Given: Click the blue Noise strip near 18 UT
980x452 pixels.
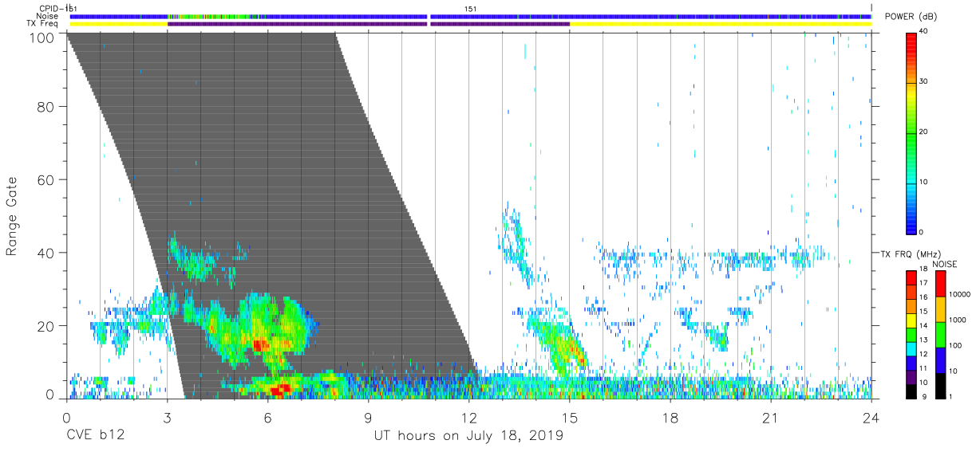Looking at the screenshot, I should 670,16.
